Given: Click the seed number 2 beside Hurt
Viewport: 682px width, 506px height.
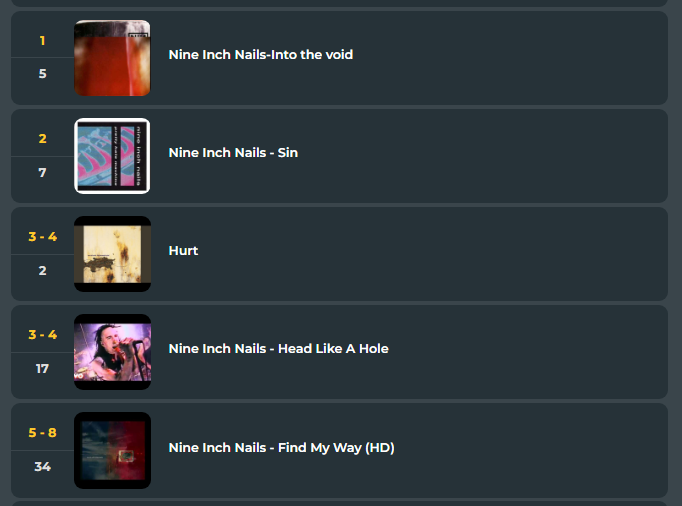Looking at the screenshot, I should click(x=42, y=271).
